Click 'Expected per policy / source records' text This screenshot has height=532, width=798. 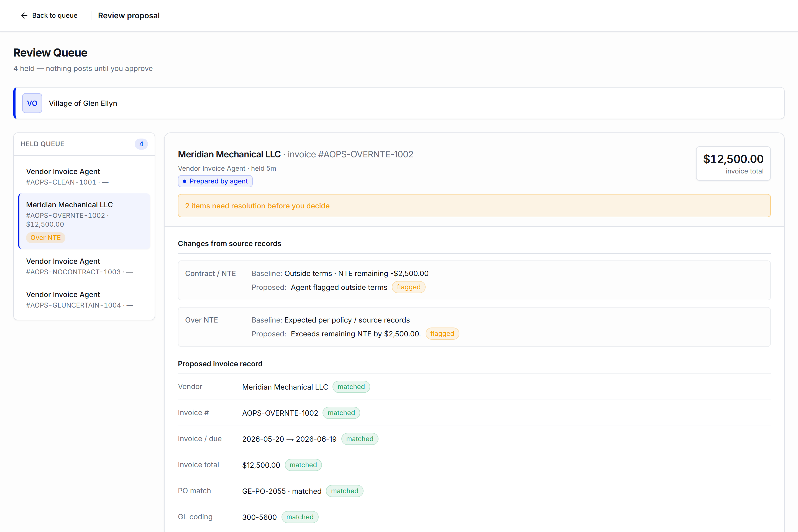point(347,320)
